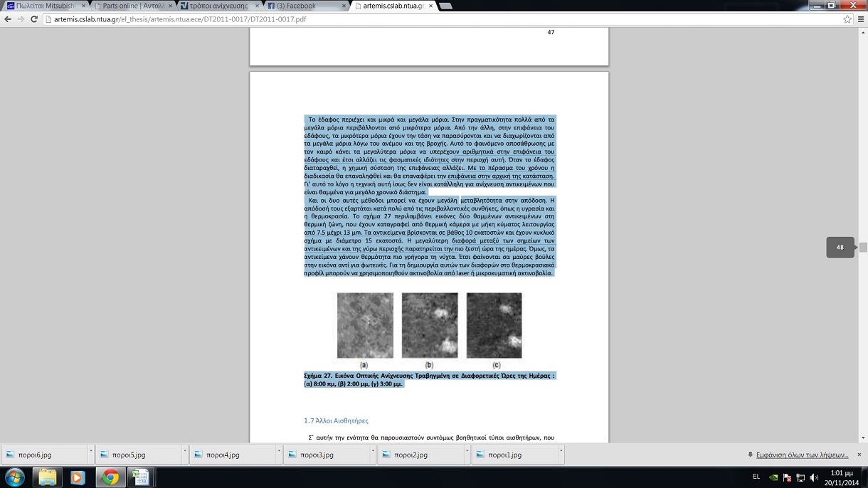Click the browser back arrow

(x=8, y=19)
